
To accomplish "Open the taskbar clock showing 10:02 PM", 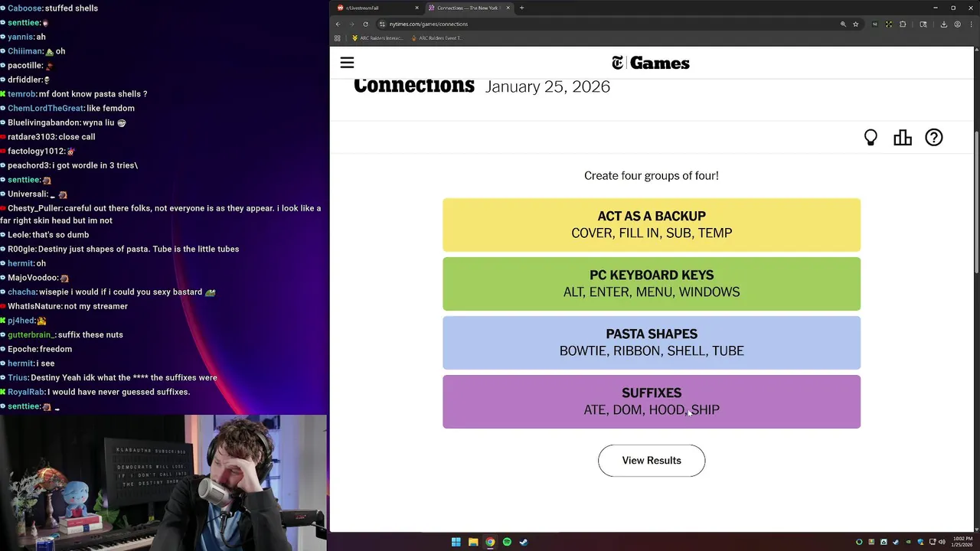I will click(x=962, y=542).
